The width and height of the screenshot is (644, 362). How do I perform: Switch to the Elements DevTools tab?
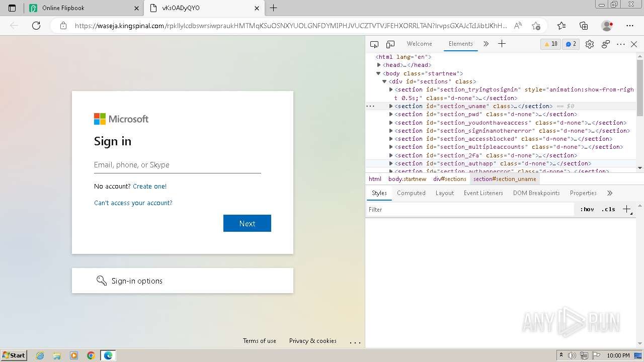(460, 44)
